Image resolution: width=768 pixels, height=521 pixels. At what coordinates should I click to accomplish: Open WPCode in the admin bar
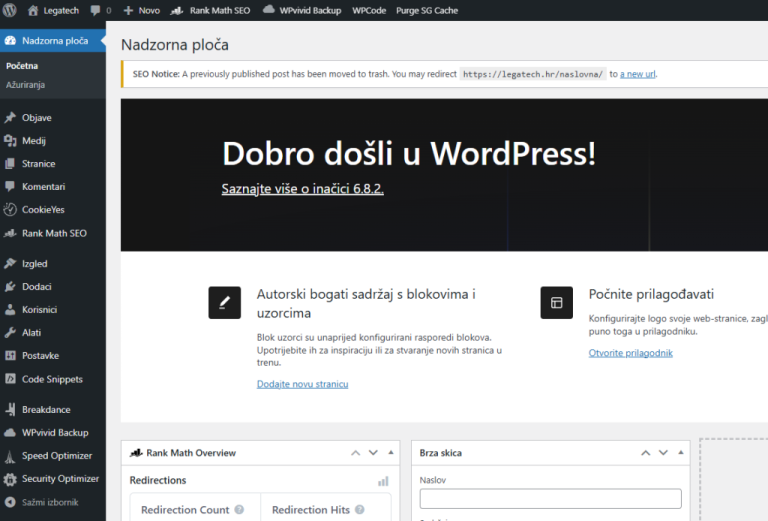click(x=369, y=10)
